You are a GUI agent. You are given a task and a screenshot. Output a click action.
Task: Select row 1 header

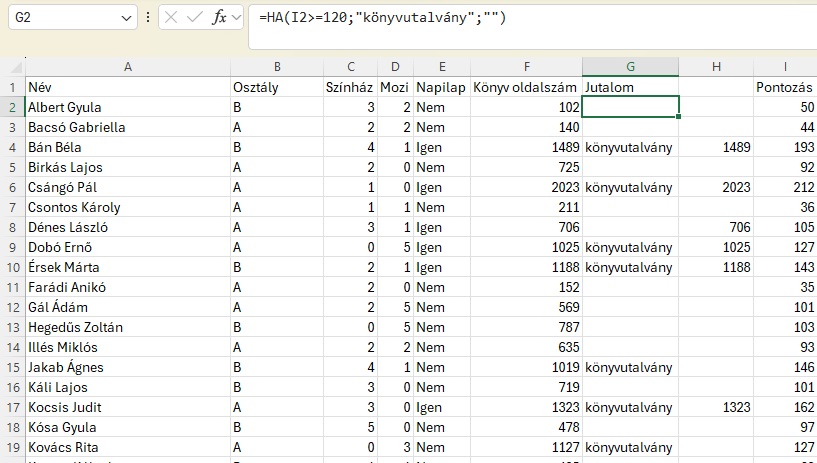13,87
